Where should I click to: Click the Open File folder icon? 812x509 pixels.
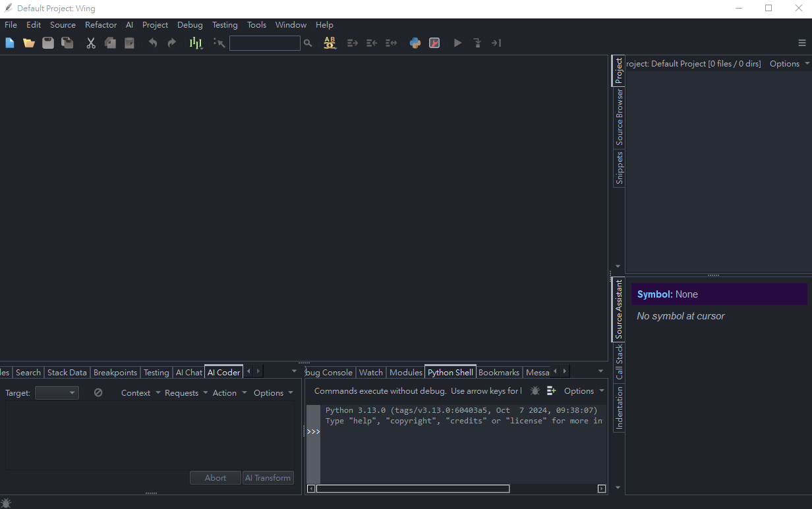click(29, 43)
